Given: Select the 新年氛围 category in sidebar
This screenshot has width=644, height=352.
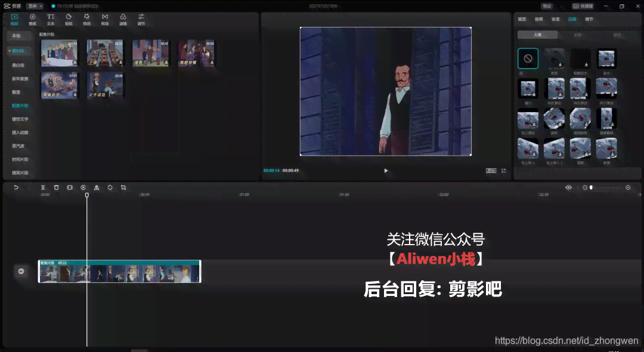Looking at the screenshot, I should pyautogui.click(x=20, y=79).
